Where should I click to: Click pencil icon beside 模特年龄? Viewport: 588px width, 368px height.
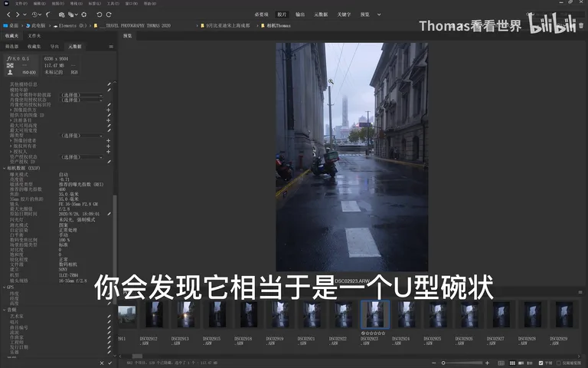(109, 90)
